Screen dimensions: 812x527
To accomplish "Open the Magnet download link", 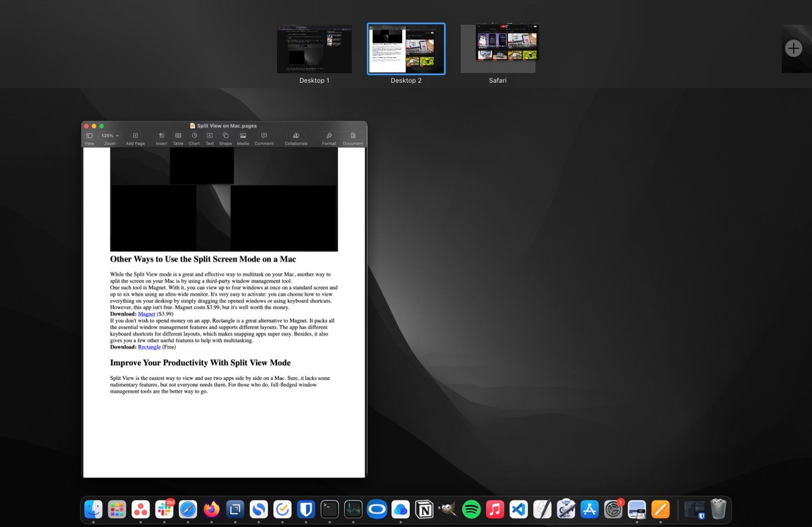I will [146, 314].
